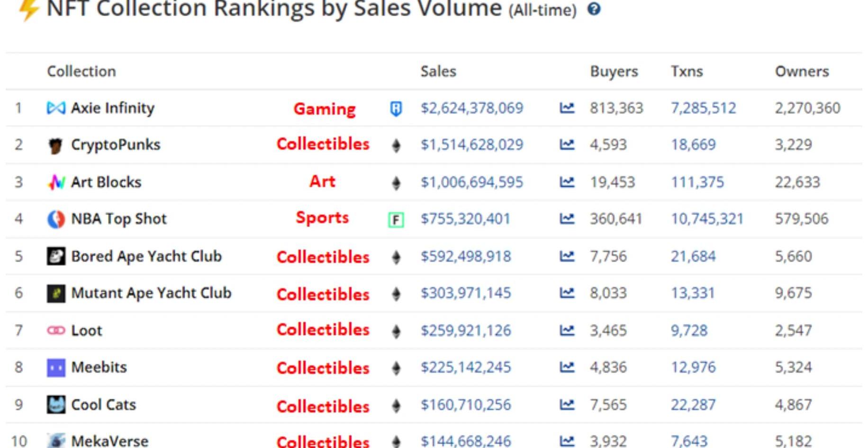This screenshot has height=448, width=868.
Task: Click the Ethereum icon for Bored Ape Yacht Club
Action: click(396, 257)
